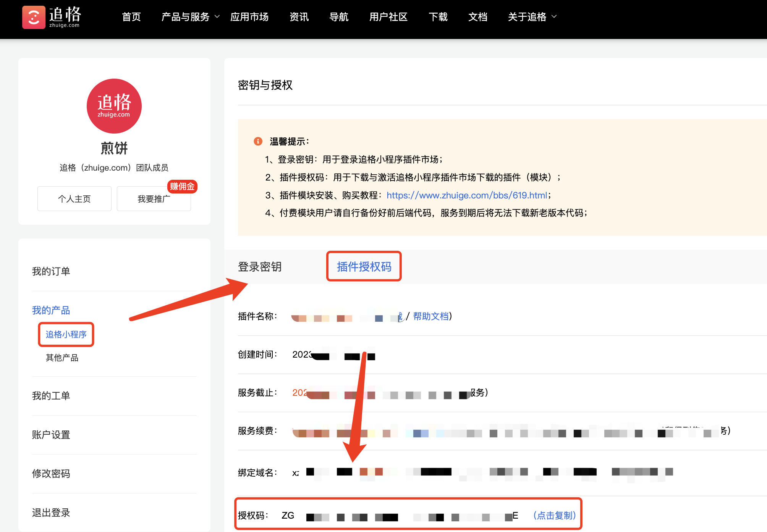767x532 pixels.
Task: Click the 追格（zhuige.com）团队成员 text
Action: 114,168
